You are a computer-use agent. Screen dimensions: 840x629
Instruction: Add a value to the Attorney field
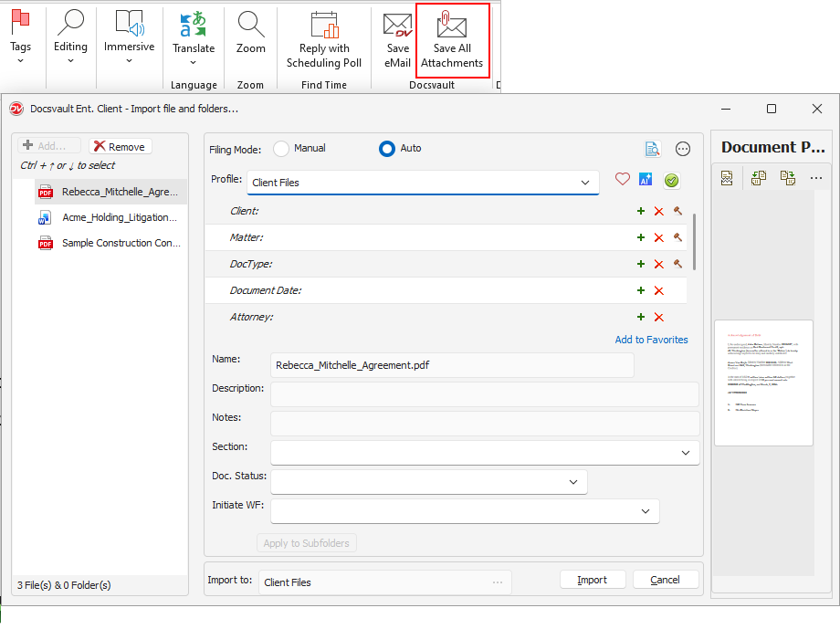641,317
